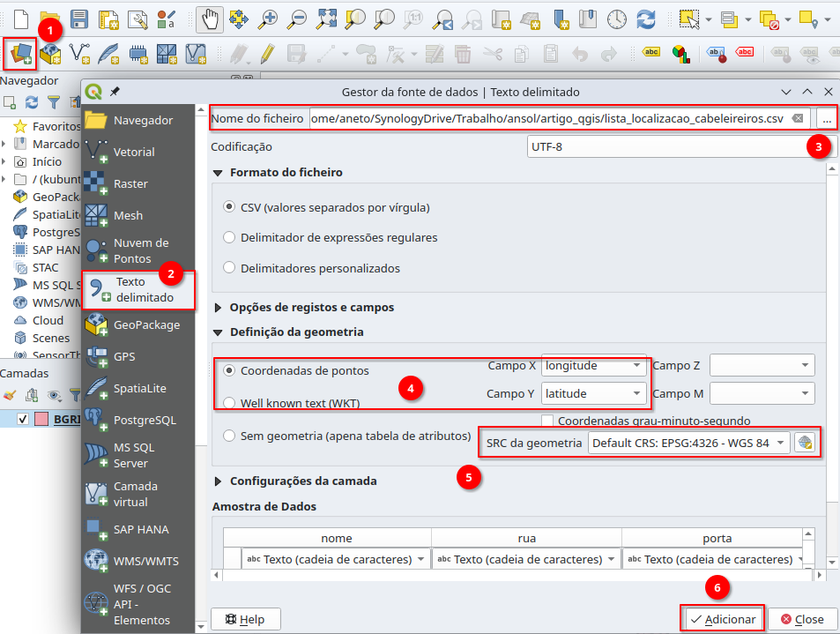
Task: Click the Close button in dialog
Action: (x=802, y=619)
